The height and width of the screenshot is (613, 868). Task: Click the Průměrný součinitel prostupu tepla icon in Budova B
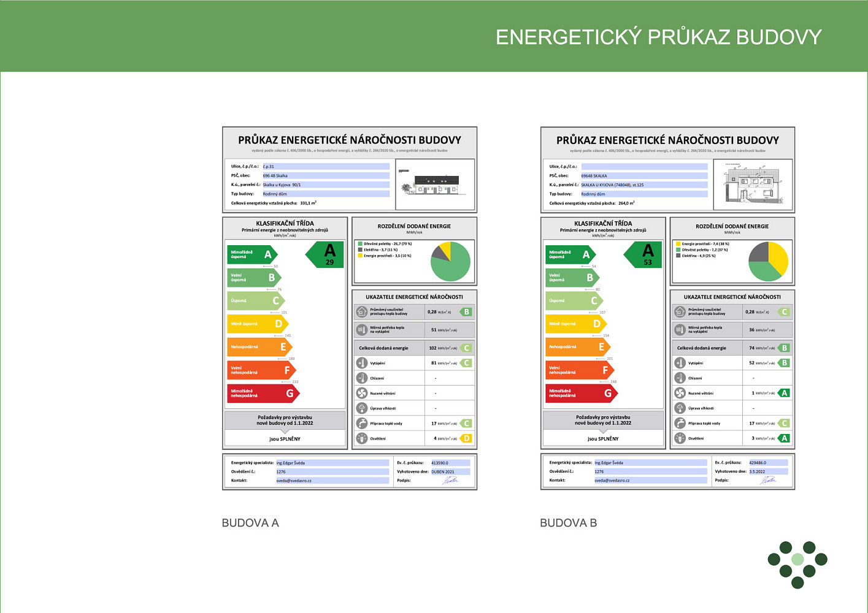(x=680, y=312)
